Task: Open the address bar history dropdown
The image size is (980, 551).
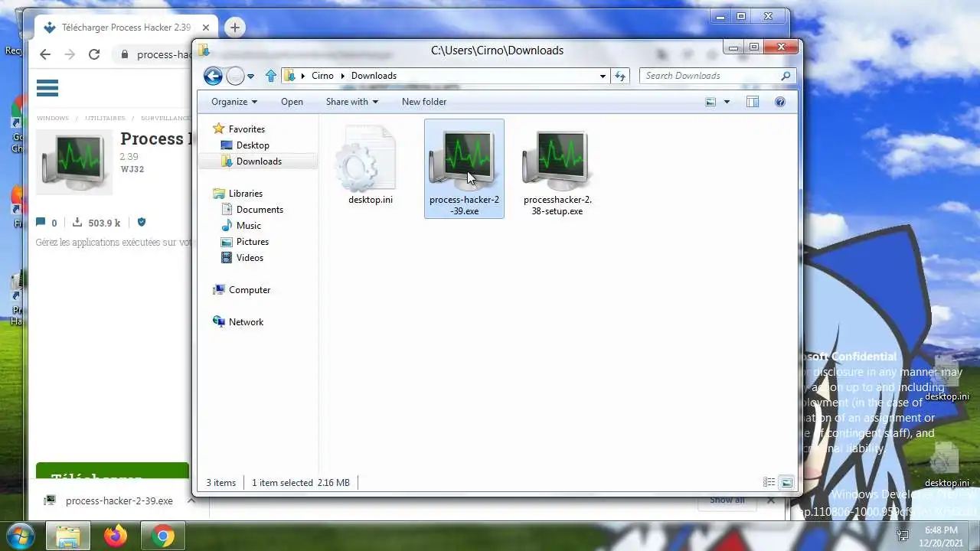Action: (603, 76)
